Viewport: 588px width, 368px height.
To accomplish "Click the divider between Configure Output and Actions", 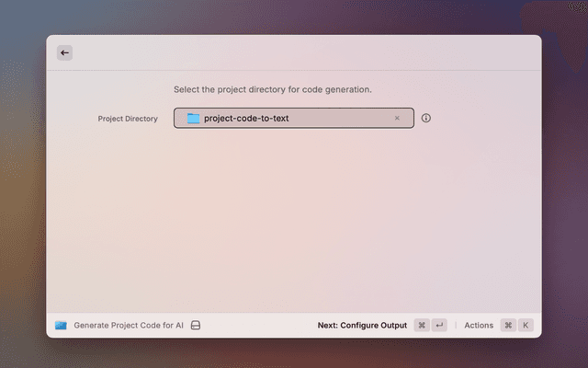I will pyautogui.click(x=457, y=325).
